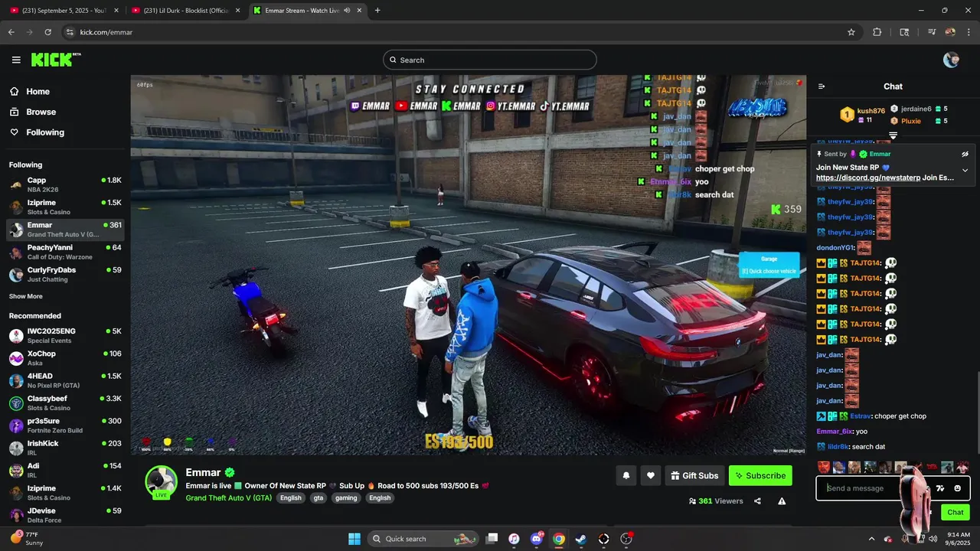Click the report warning triangle icon
Image resolution: width=980 pixels, height=551 pixels.
782,501
